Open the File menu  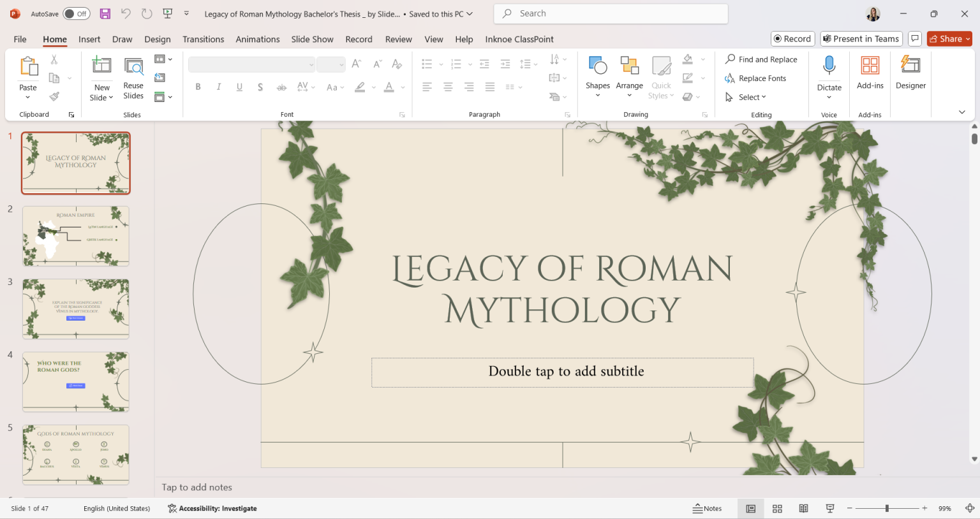(20, 39)
